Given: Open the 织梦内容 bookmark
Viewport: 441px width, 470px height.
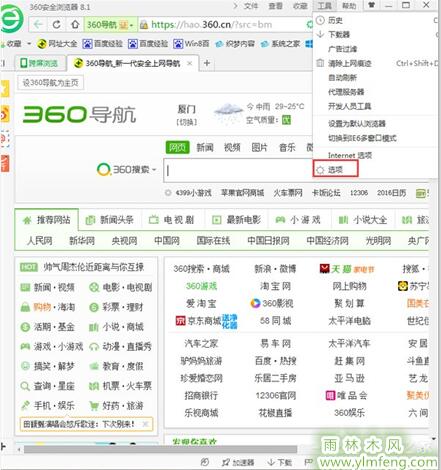Looking at the screenshot, I should click(x=235, y=44).
